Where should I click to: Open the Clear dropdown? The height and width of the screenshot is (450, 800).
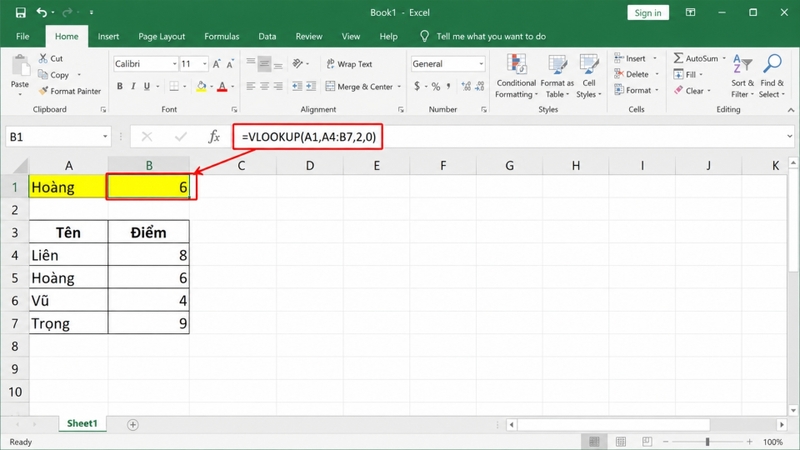click(692, 91)
